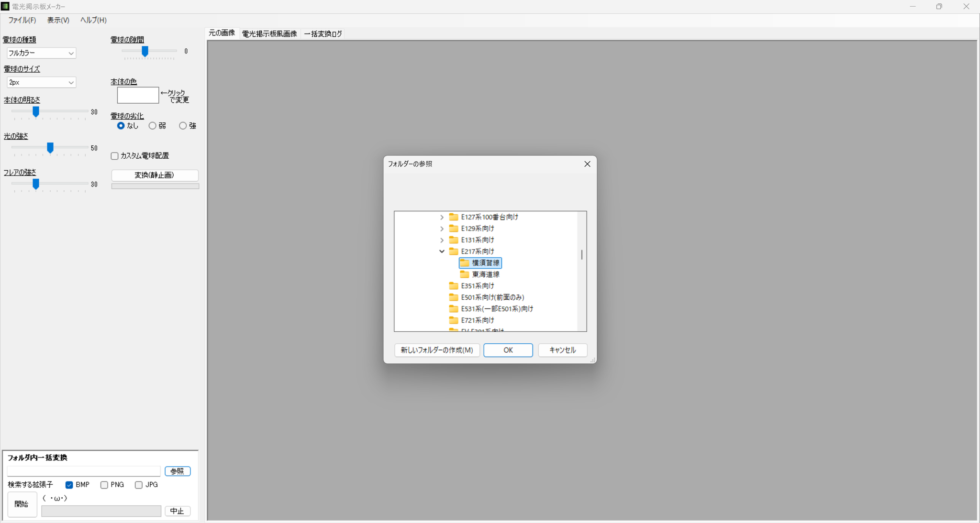Click the E531系(一部E501系)向け folder icon
980x523 pixels.
point(454,309)
